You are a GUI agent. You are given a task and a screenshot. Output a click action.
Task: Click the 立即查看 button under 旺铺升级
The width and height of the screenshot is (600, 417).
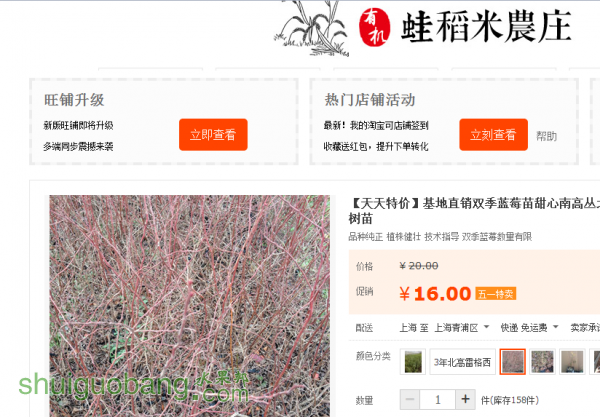click(x=213, y=135)
